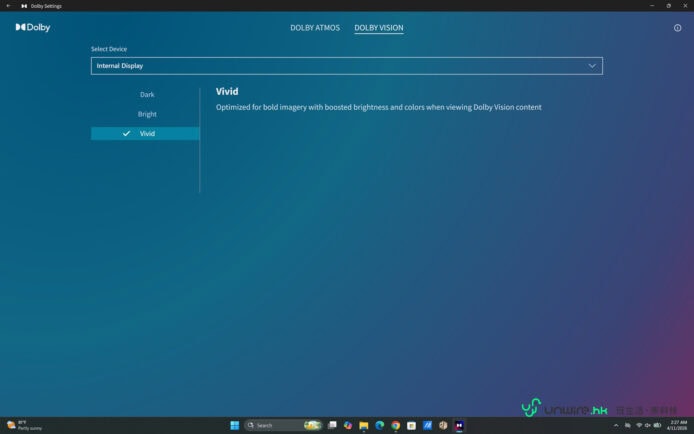
Task: Expand the Select Device chevron arrow
Action: (592, 66)
